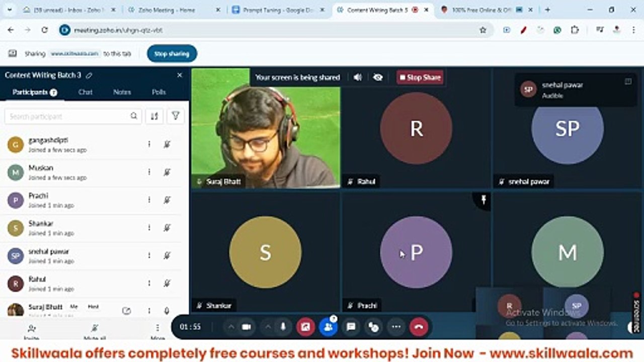Close the Content Writing Batch 3 side panel
This screenshot has height=362, width=644.
180,75
